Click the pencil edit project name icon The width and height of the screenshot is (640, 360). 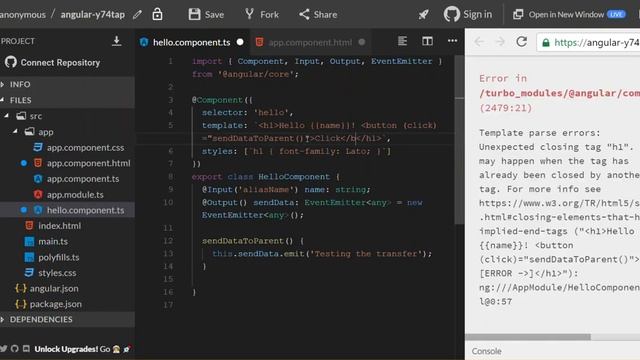tap(138, 15)
